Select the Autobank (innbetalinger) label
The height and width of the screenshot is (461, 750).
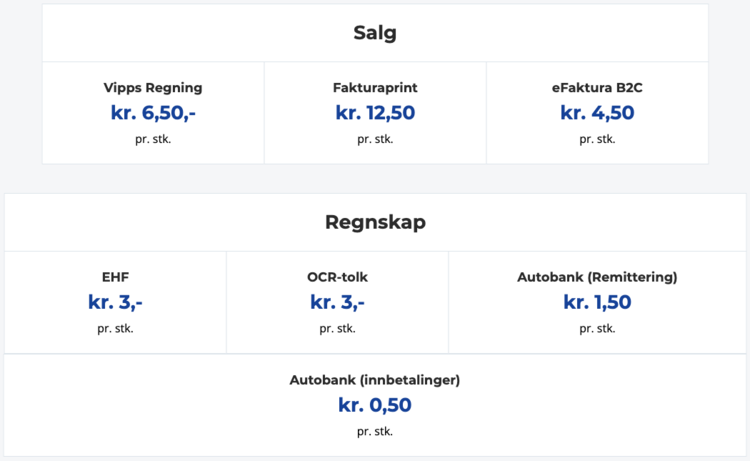pyautogui.click(x=375, y=380)
